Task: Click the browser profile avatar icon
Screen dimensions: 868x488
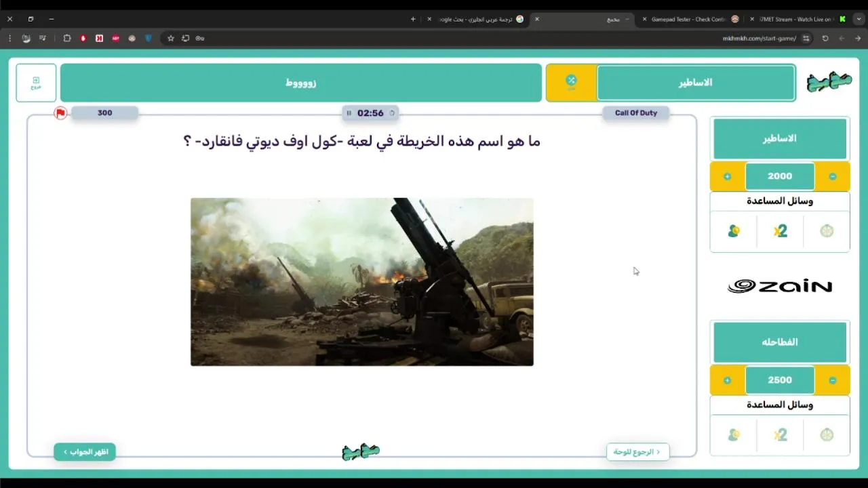Action: click(26, 39)
